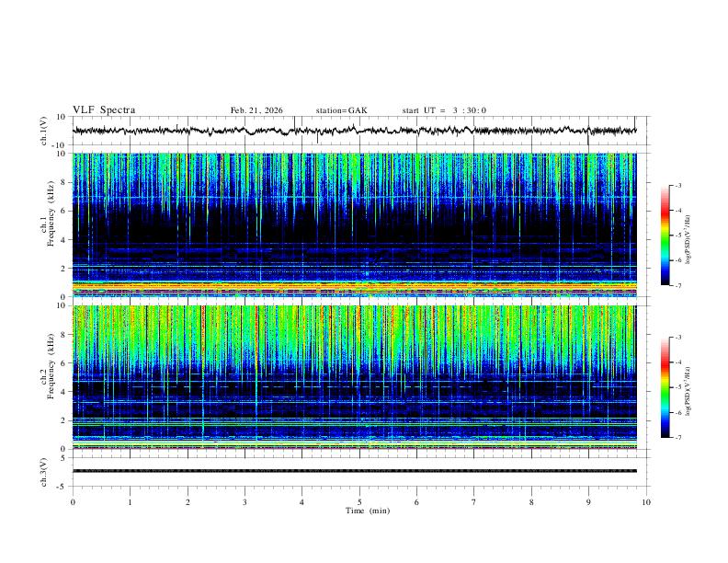Click the ch.2 color bar "log(PSD)" label
728x563 pixels.
(688, 392)
